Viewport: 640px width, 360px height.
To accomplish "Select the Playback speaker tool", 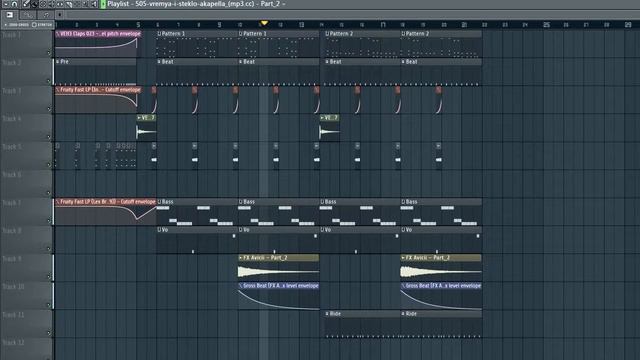I will tap(94, 4).
